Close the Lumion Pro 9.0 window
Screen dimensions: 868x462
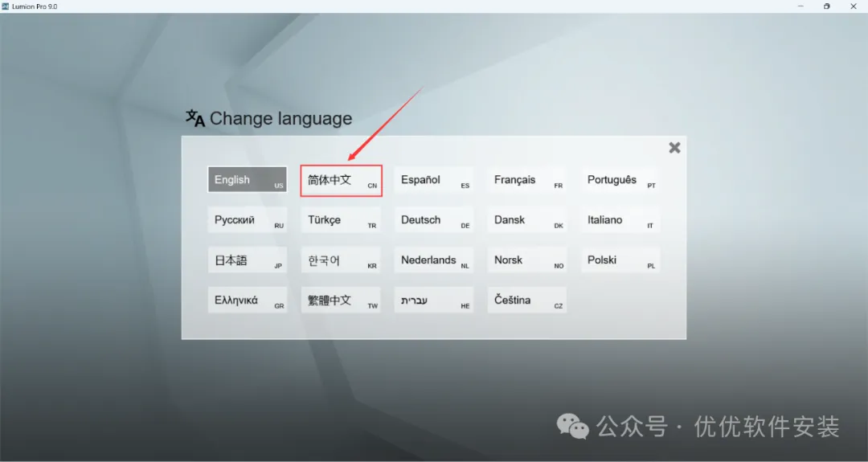tap(853, 6)
